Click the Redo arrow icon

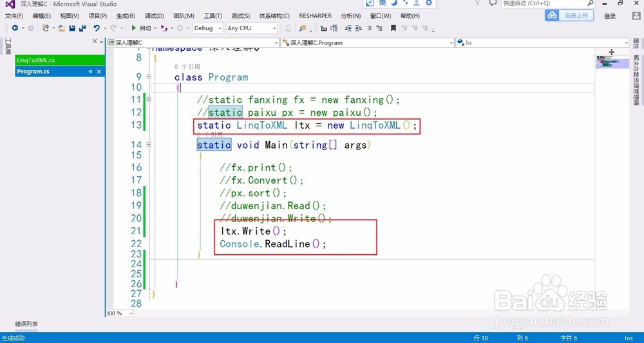(113, 28)
